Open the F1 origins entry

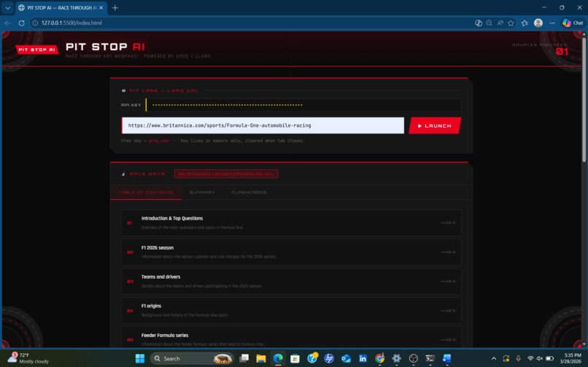[291, 310]
